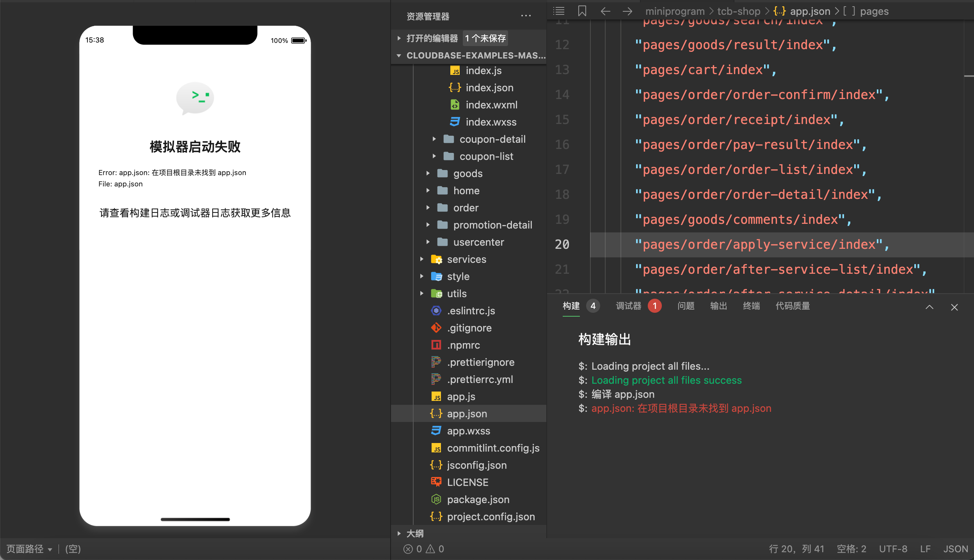974x560 pixels.
Task: Click tcb-shop in the breadcrumb
Action: [739, 11]
